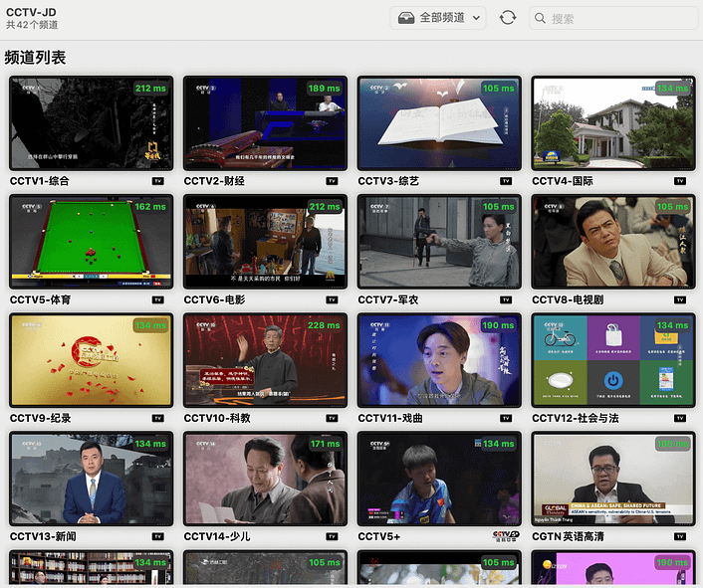Click the 共42个频道 channel count text
703x588 pixels.
click(x=32, y=25)
